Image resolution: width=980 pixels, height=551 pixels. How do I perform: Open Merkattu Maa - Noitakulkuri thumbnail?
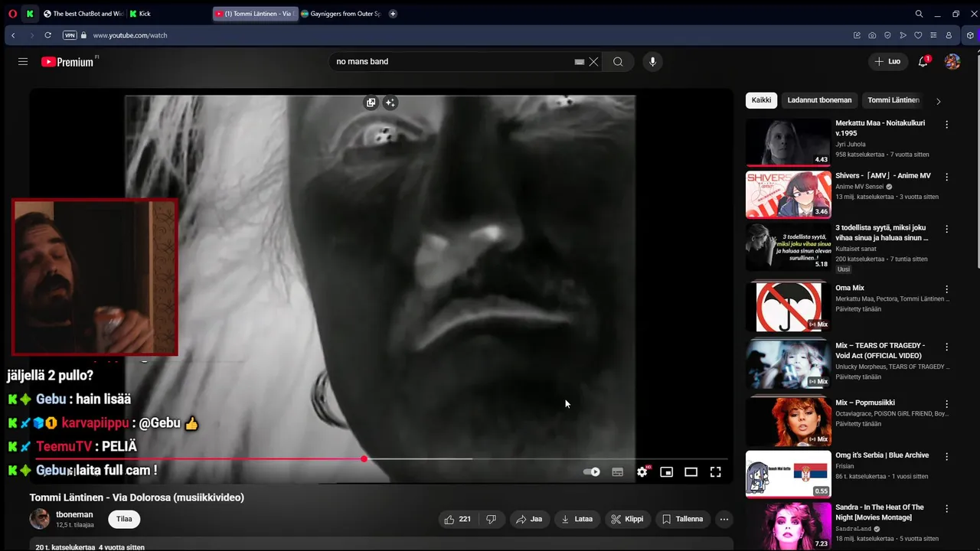point(788,142)
